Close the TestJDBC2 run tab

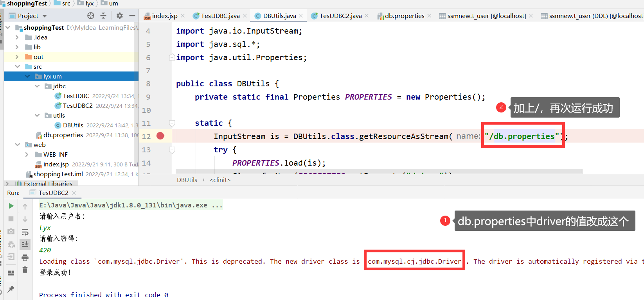[74, 193]
